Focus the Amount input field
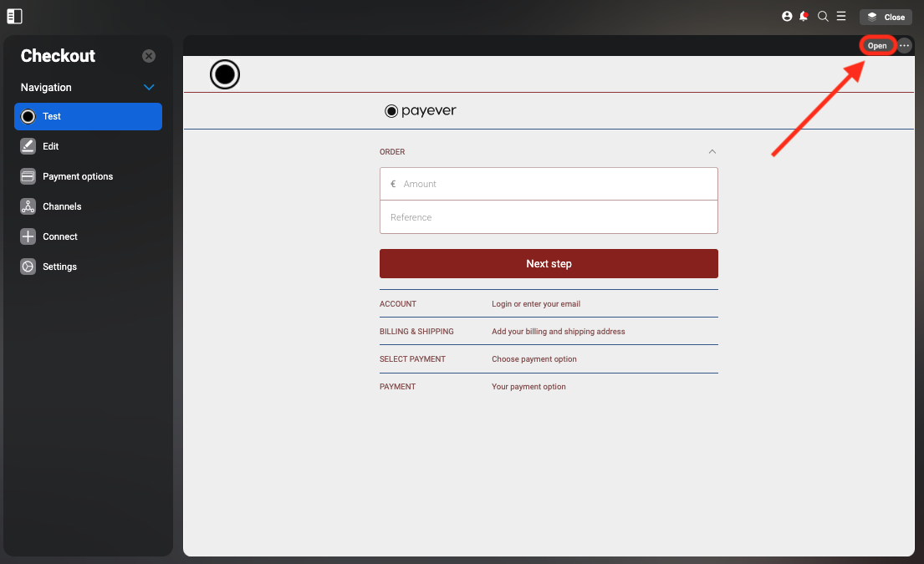Image resolution: width=924 pixels, height=564 pixels. point(549,184)
